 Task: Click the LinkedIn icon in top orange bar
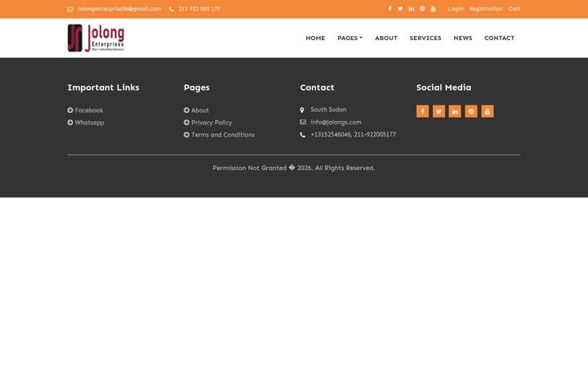click(x=412, y=9)
